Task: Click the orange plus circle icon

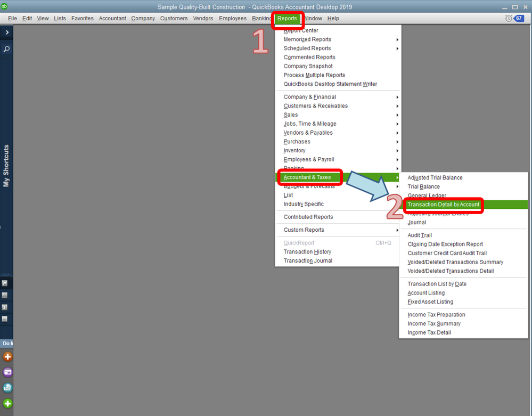Action: 7,357
